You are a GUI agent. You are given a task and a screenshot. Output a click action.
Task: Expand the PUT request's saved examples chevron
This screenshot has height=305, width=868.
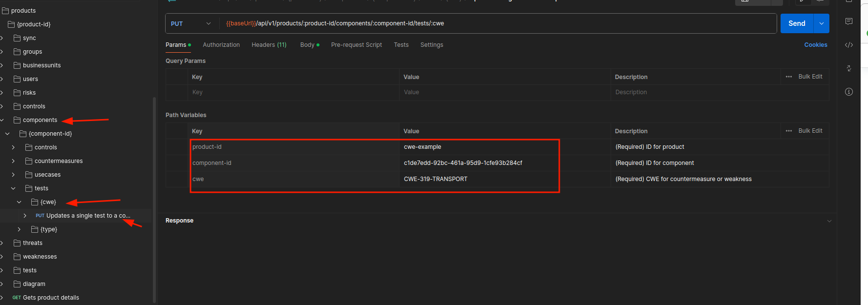25,215
